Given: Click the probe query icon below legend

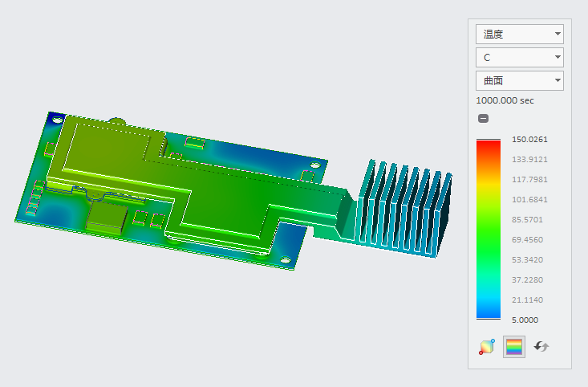Looking at the screenshot, I should pyautogui.click(x=486, y=347).
